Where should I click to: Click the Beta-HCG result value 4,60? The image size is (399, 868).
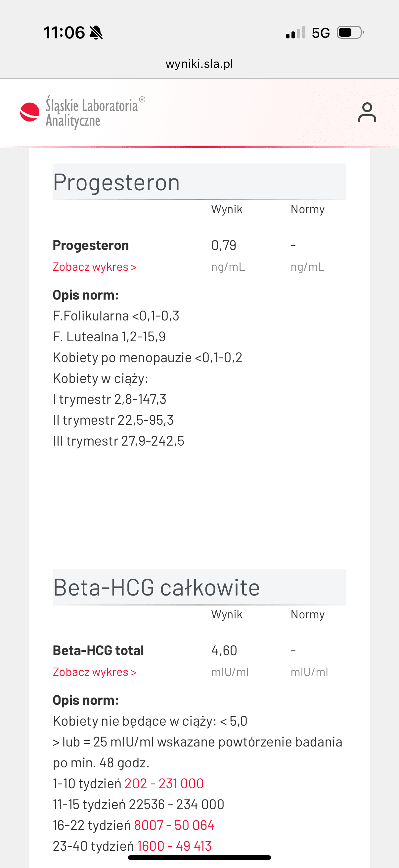(224, 650)
